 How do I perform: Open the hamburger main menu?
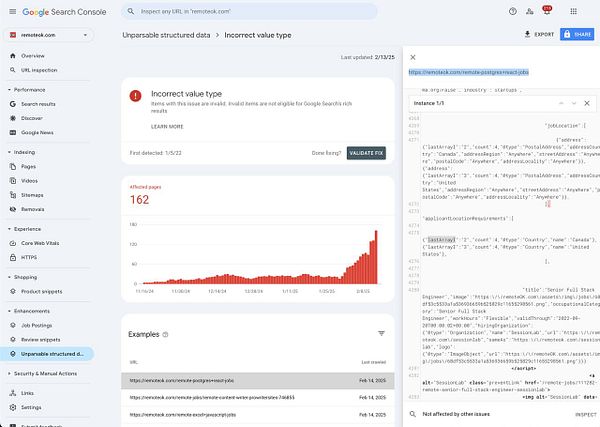click(x=13, y=11)
